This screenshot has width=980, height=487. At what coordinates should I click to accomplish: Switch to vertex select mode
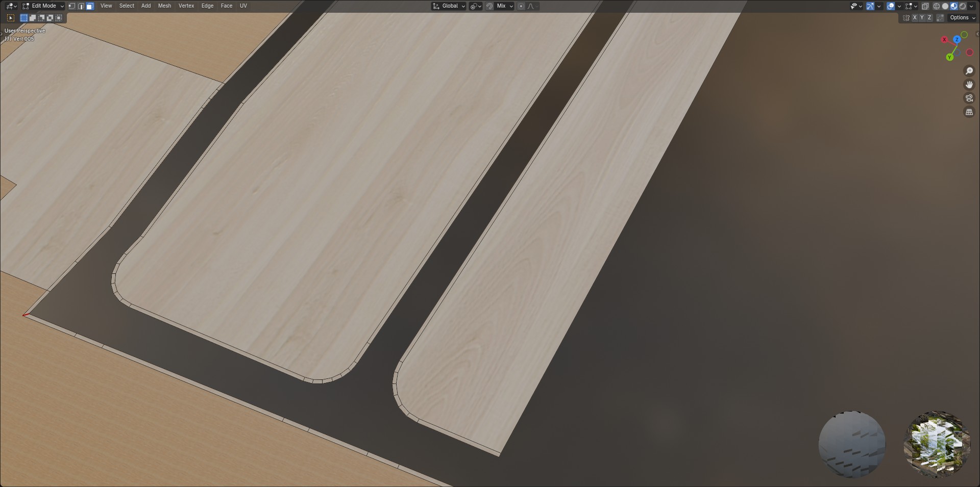[x=72, y=6]
